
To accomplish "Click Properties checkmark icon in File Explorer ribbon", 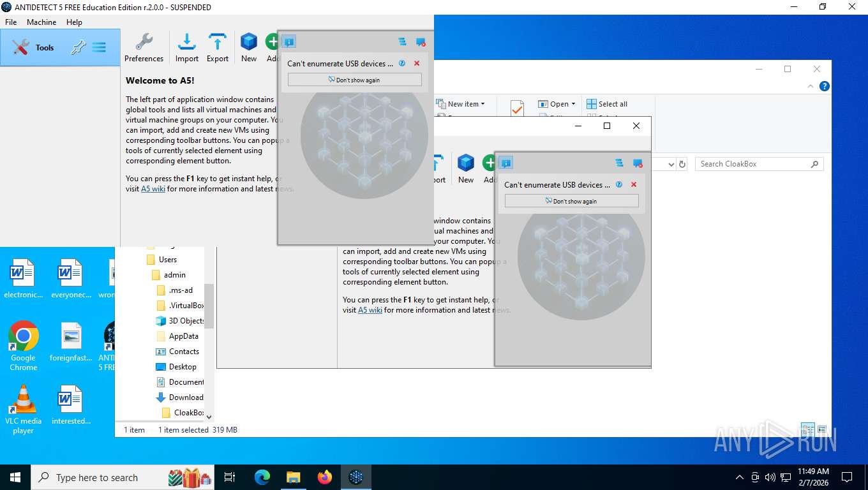I will pos(517,108).
